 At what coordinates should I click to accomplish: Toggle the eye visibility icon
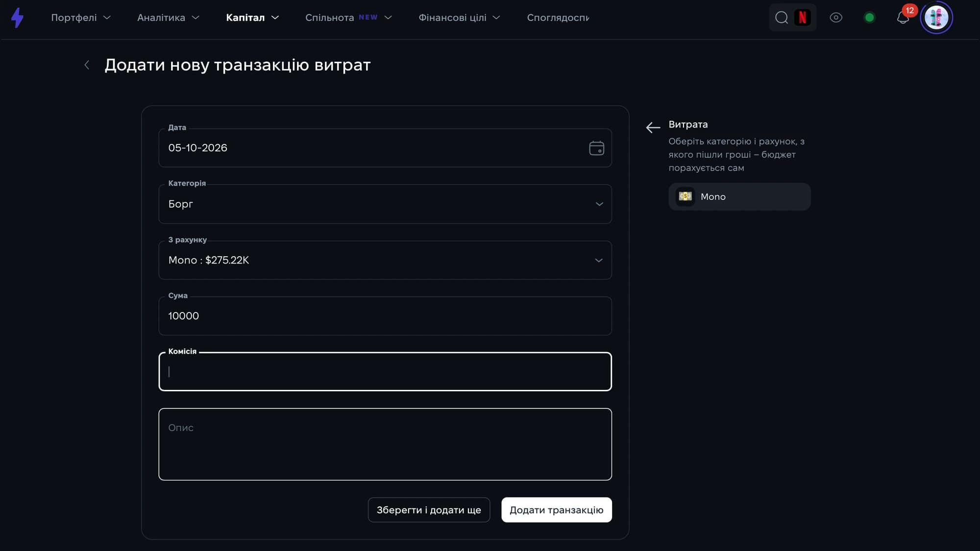pos(836,18)
